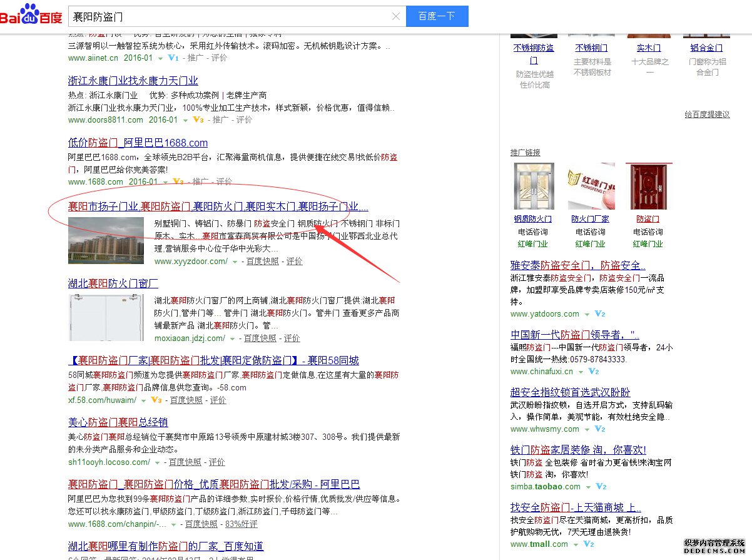Open 评价 link next to www.aiinet.cn
Viewport: 752px width, 560px height.
pos(219,58)
